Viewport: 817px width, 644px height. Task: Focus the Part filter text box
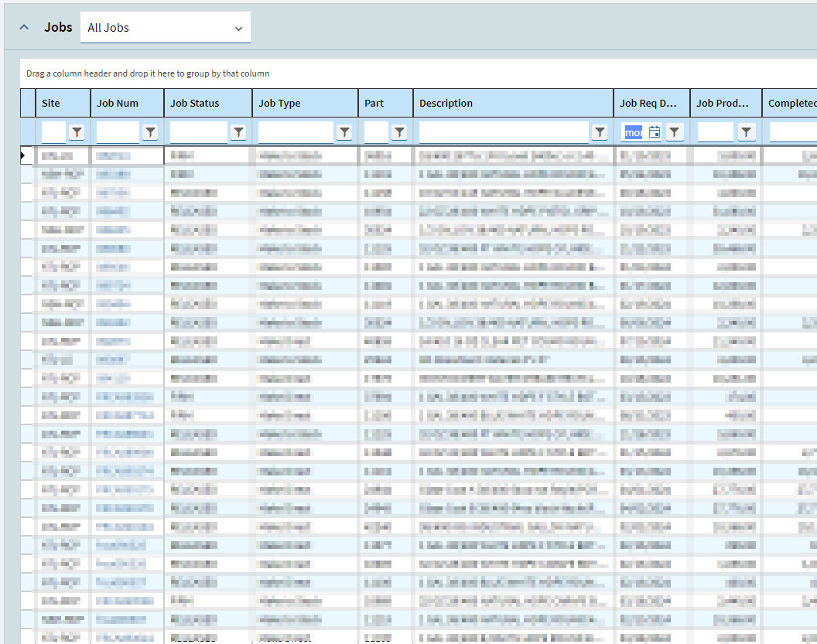376,132
